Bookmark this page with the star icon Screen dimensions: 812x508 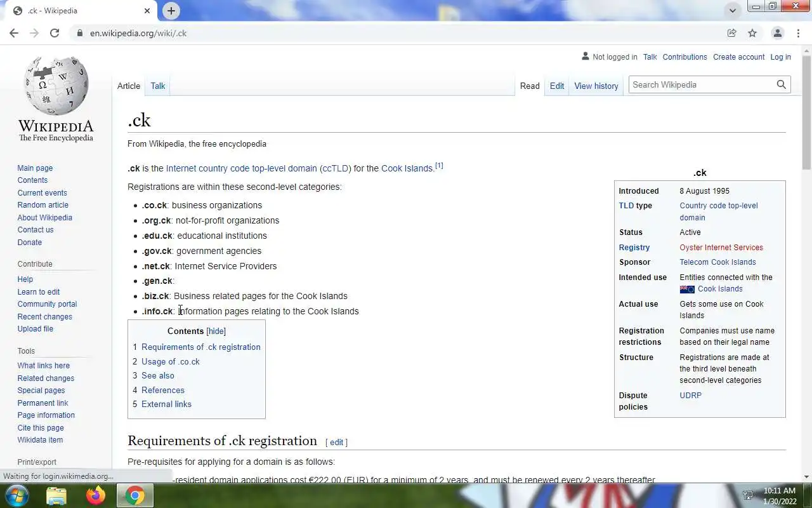[752, 33]
